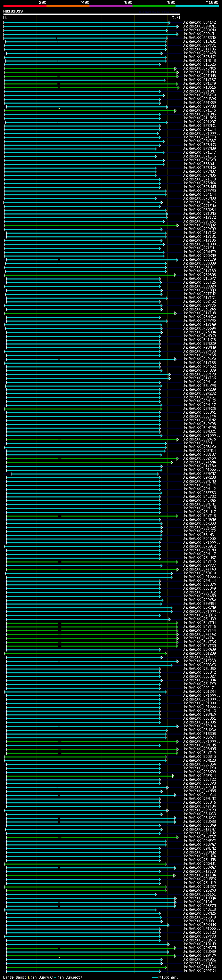Click the green alignment bar for UniRef100_B8BQ02
222x980 pixels.
click(91, 225)
